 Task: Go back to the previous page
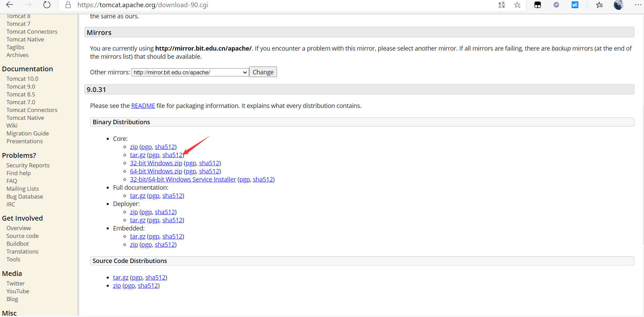10,5
